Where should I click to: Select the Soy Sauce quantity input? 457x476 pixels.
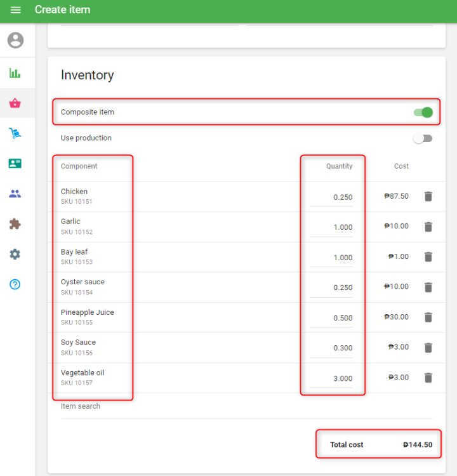331,348
